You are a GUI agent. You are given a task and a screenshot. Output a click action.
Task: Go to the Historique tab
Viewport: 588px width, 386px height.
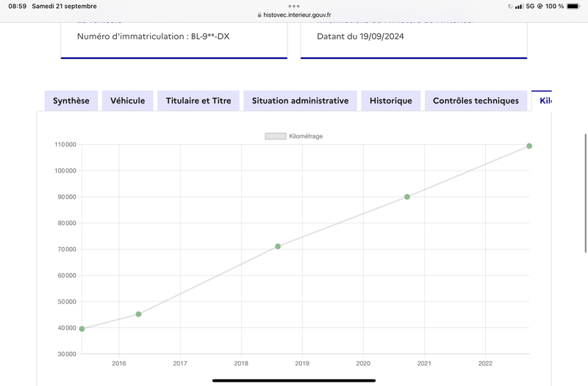pos(391,101)
